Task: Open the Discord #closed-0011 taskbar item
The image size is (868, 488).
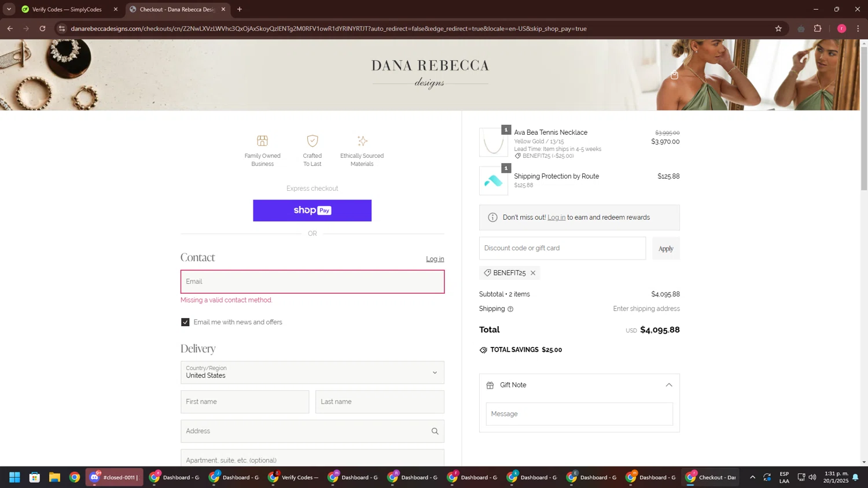Action: [115, 477]
